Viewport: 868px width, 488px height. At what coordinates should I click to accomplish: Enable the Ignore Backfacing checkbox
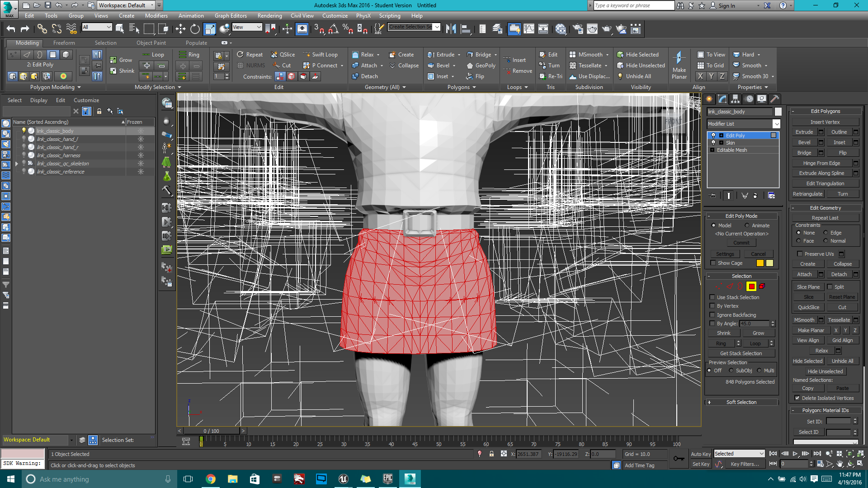pyautogui.click(x=712, y=315)
